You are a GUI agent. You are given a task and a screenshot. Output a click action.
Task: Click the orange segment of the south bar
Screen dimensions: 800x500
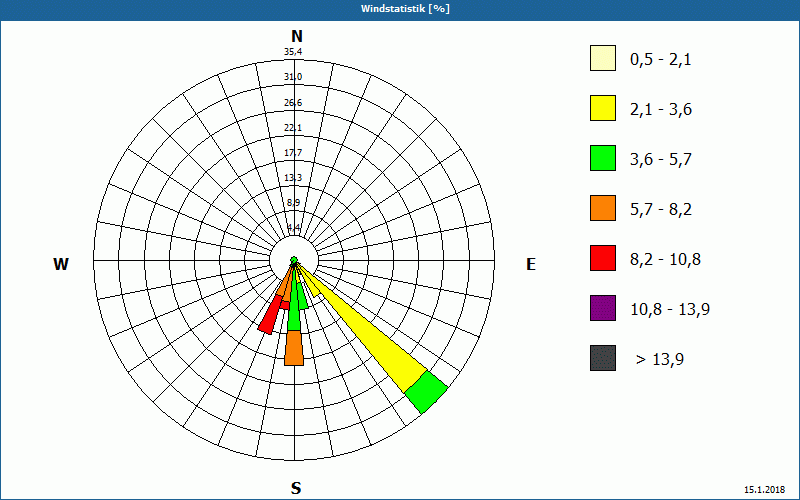294,348
